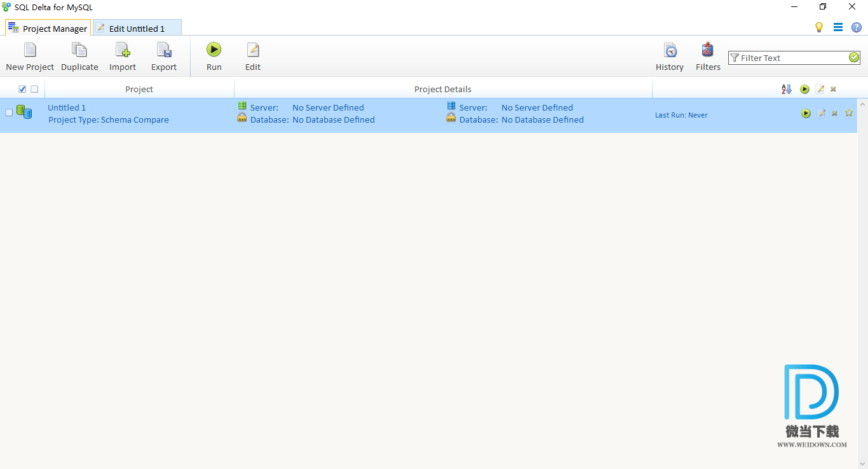Run the project from the toolbar

(214, 57)
